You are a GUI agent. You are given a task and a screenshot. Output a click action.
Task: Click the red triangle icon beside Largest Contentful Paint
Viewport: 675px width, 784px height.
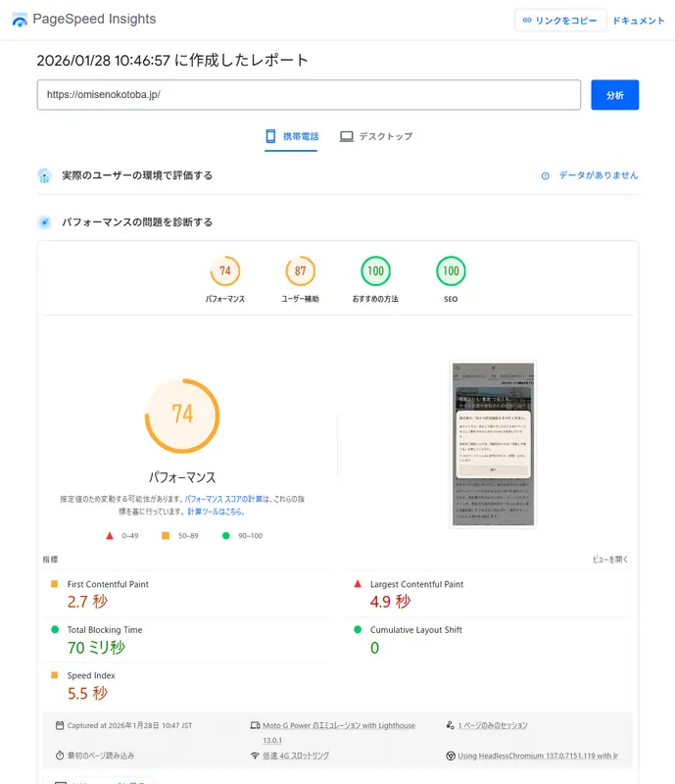pos(358,584)
